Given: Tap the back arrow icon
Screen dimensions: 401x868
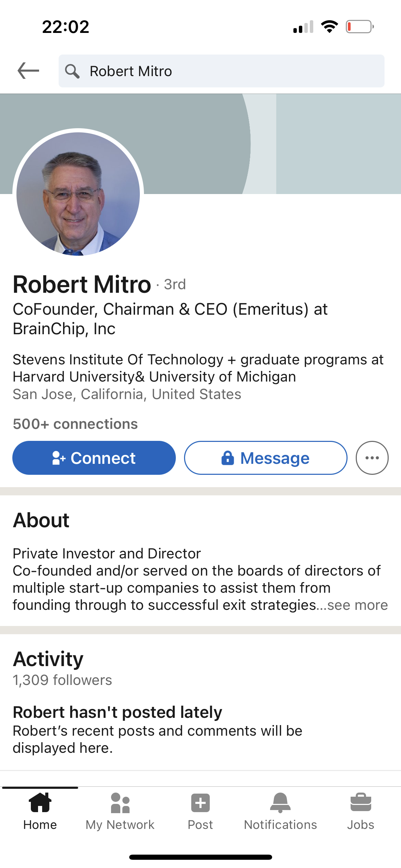Looking at the screenshot, I should (x=28, y=71).
